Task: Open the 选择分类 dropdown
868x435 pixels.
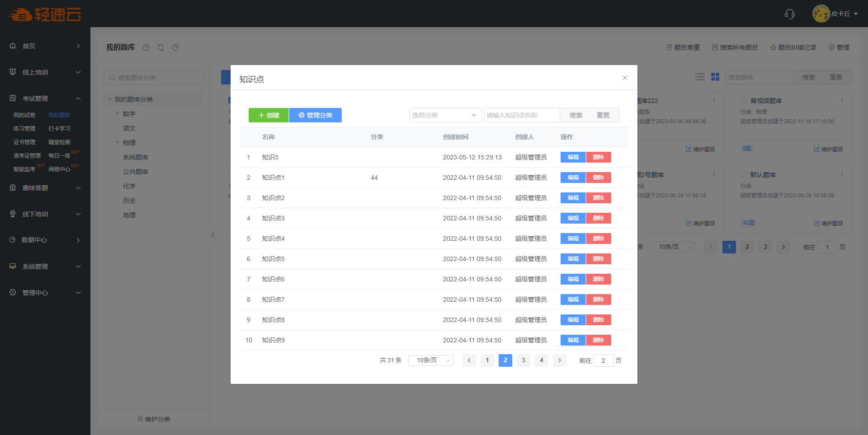Action: click(445, 115)
